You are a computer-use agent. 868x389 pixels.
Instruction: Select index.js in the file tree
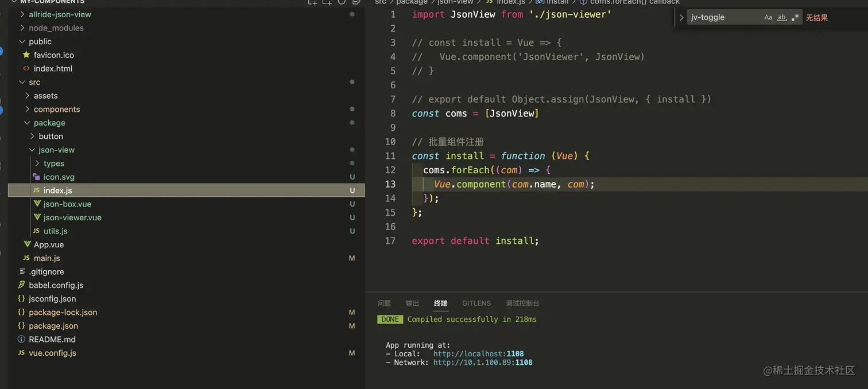[187, 190]
